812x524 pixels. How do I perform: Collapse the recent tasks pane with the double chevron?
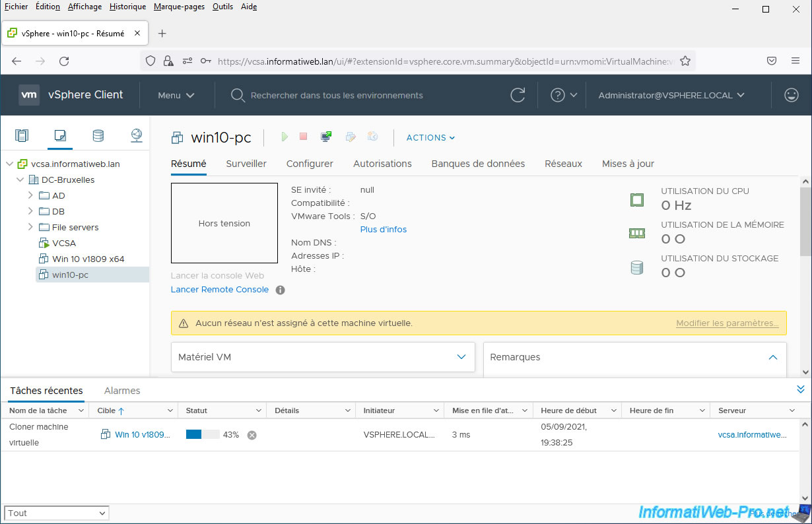801,389
